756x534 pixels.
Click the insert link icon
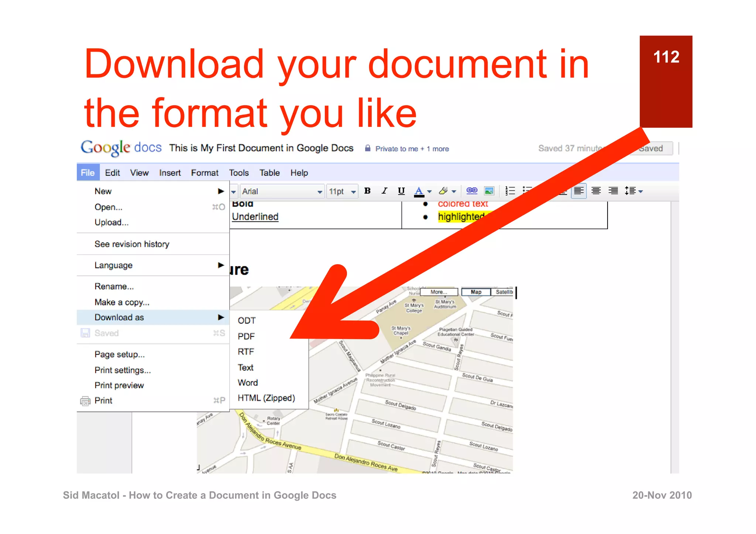pyautogui.click(x=472, y=191)
